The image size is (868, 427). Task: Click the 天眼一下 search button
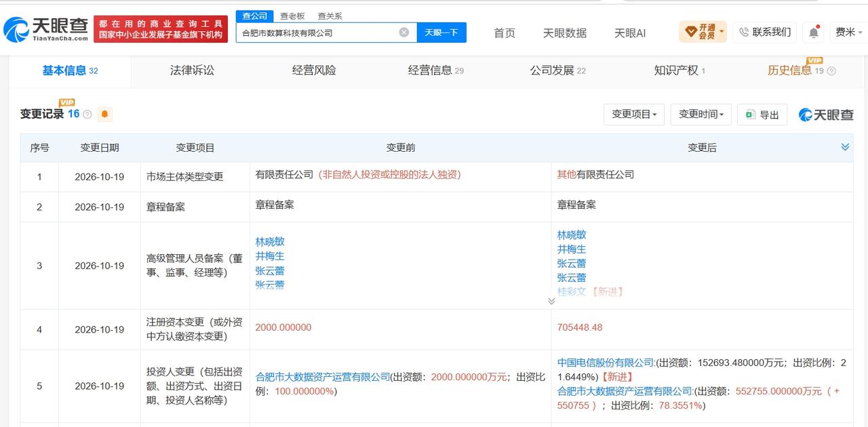pos(441,32)
